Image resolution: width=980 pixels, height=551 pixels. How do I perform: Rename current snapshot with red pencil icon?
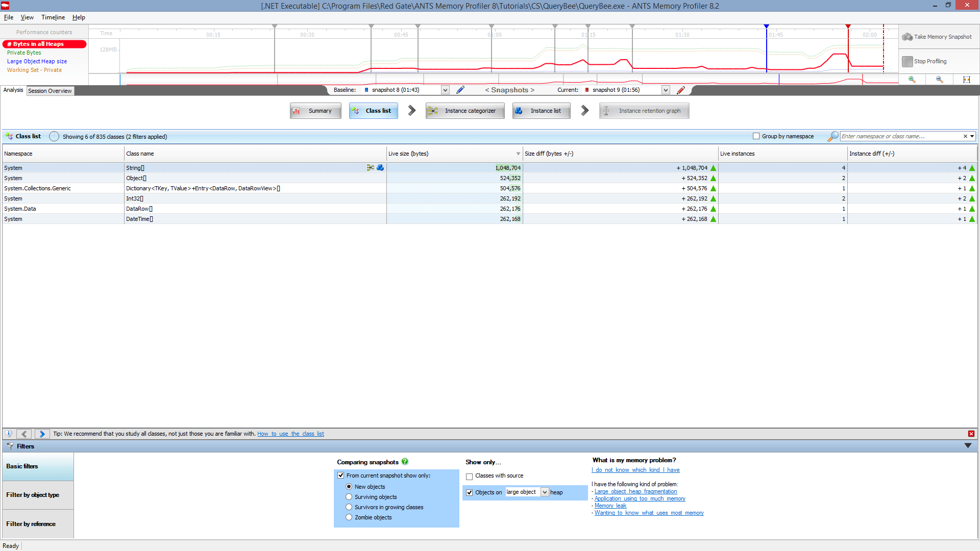[x=681, y=90]
